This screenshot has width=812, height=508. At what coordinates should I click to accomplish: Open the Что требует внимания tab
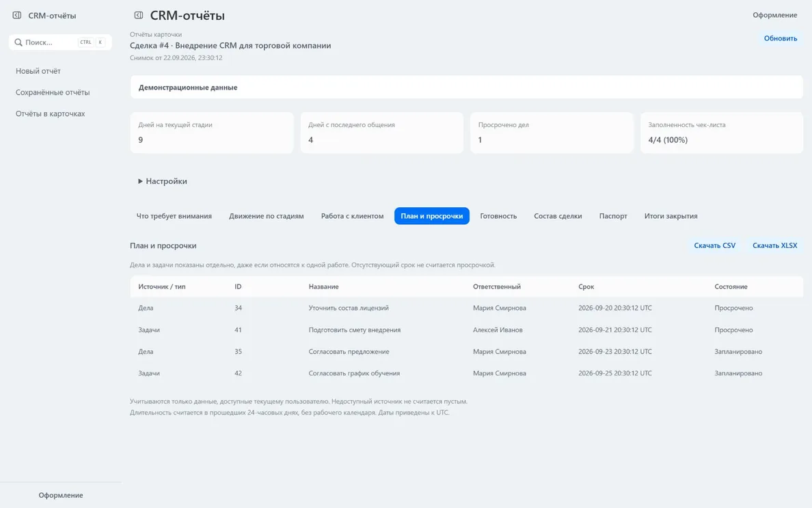click(174, 216)
